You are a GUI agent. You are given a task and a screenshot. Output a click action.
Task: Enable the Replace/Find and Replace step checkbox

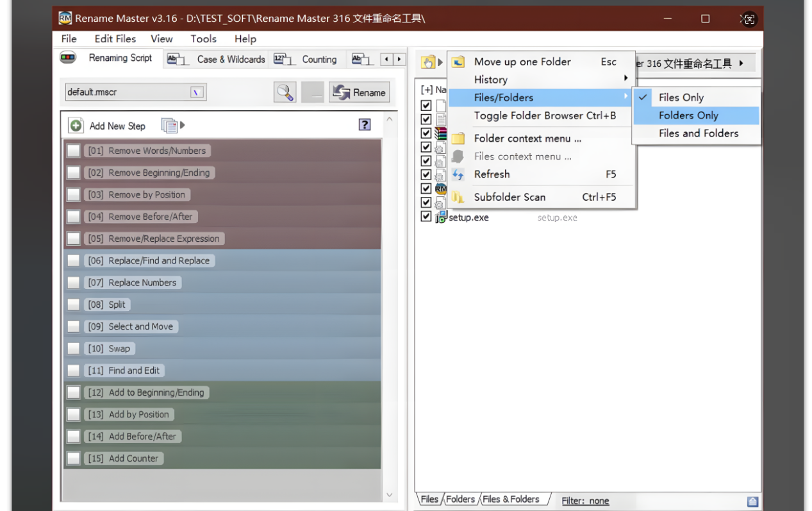(x=74, y=261)
